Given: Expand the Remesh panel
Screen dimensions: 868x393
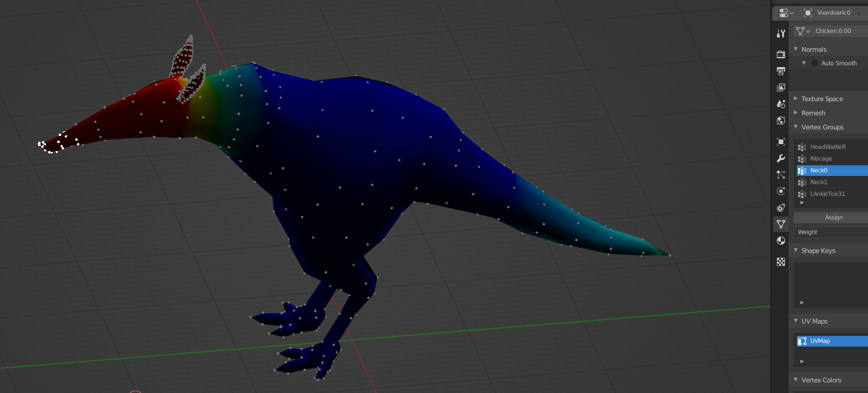Looking at the screenshot, I should click(796, 113).
